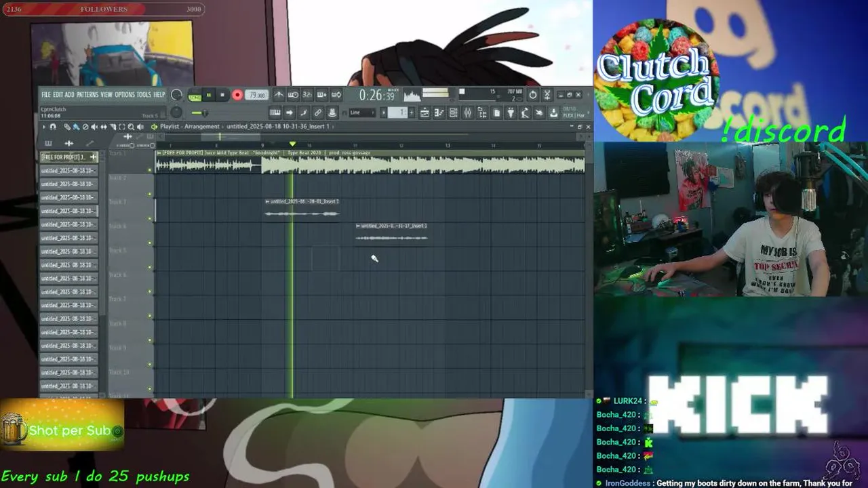Select the Playlist playback speaker tool
Screen dimensions: 868x488
coord(140,126)
